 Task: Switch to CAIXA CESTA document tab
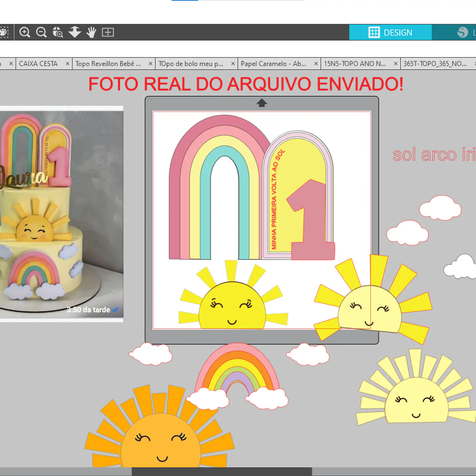pos(38,64)
